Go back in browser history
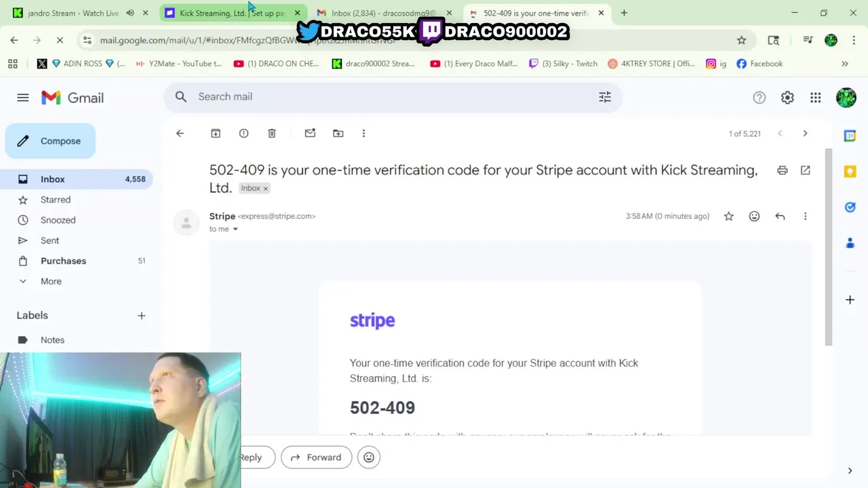 point(14,41)
